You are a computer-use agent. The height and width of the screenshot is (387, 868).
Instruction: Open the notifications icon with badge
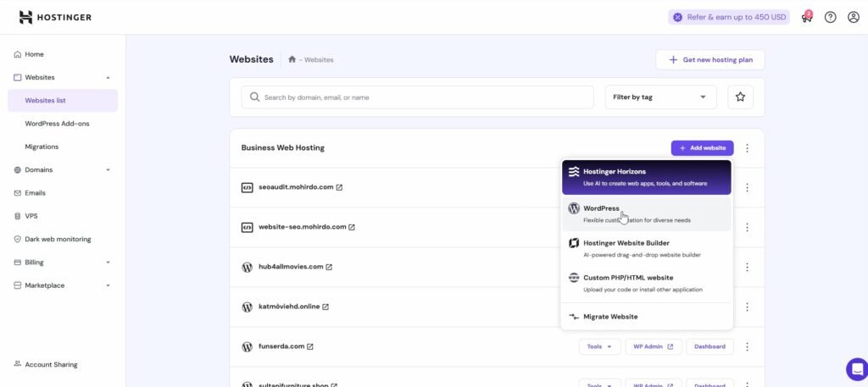806,17
